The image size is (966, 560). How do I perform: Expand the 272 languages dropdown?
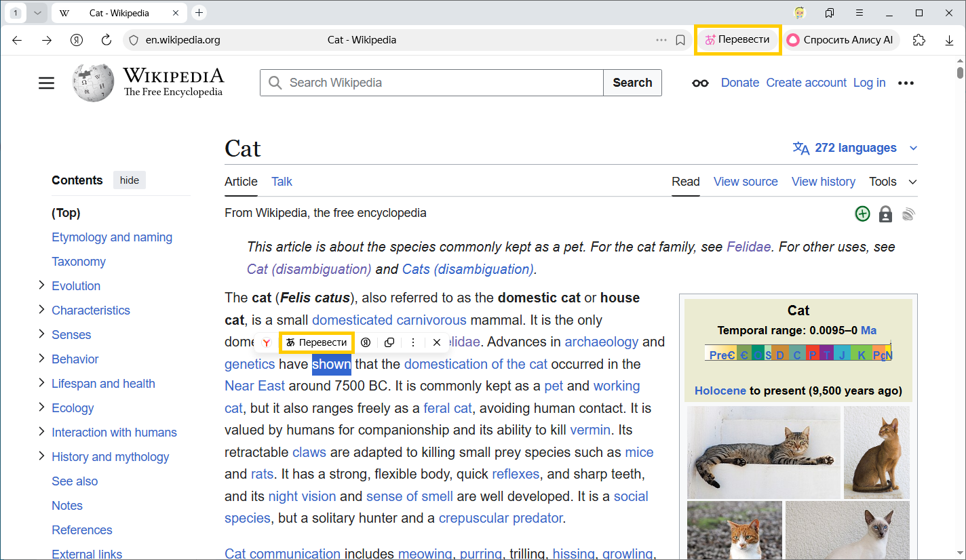(x=855, y=148)
